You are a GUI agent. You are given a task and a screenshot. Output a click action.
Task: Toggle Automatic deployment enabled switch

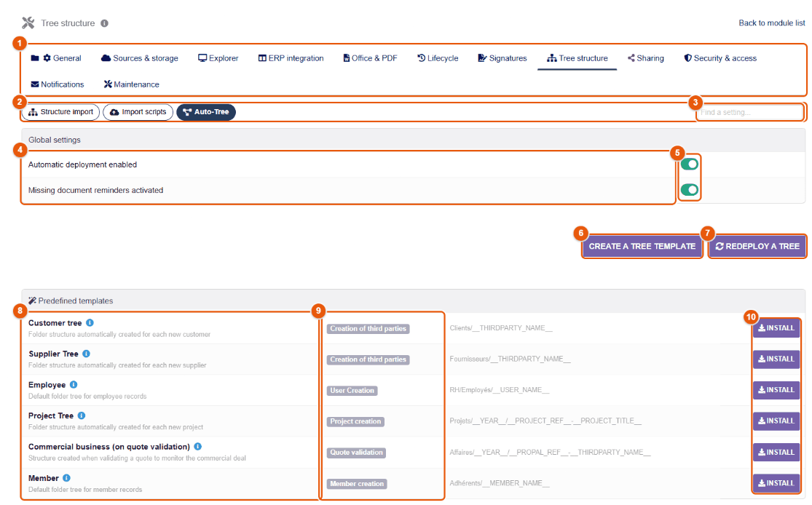(x=689, y=164)
